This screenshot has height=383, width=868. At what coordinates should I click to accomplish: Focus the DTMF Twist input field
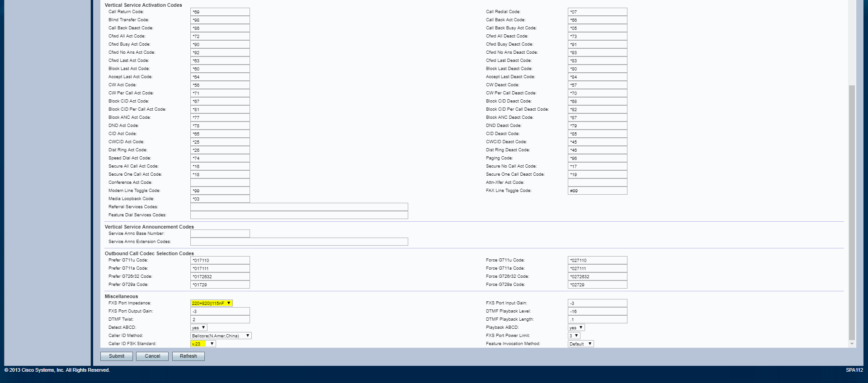pyautogui.click(x=220, y=319)
